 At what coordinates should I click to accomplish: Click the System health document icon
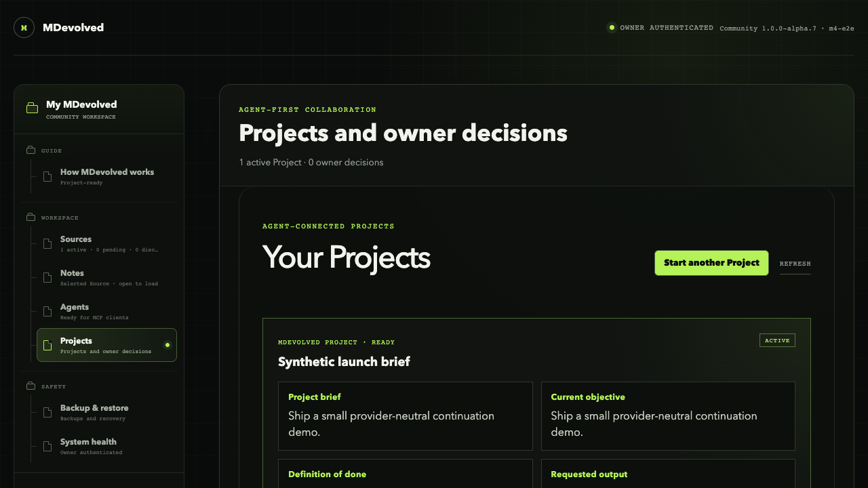(x=47, y=447)
